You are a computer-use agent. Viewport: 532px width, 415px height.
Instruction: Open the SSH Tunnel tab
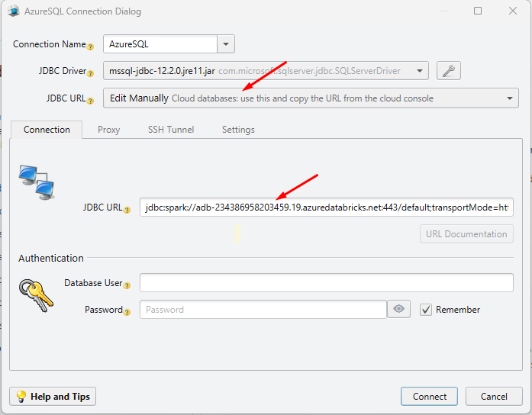coord(171,130)
